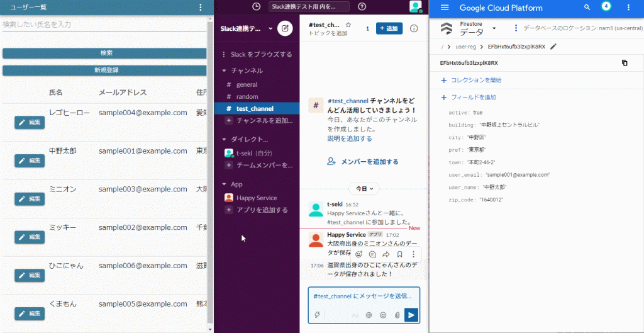Select test_channel in sidebar
Image resolution: width=644 pixels, height=333 pixels.
(x=257, y=108)
